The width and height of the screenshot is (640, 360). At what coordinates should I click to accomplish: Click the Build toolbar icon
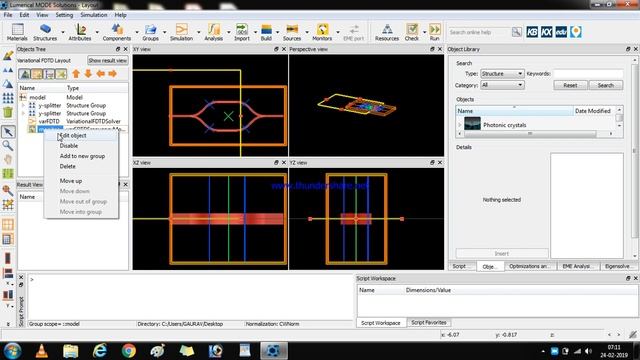coord(266,32)
